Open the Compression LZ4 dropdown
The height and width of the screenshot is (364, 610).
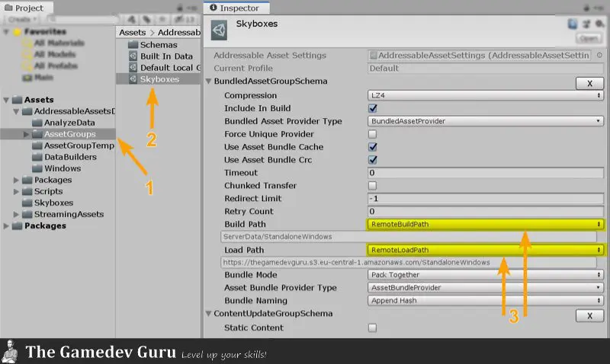[486, 96]
